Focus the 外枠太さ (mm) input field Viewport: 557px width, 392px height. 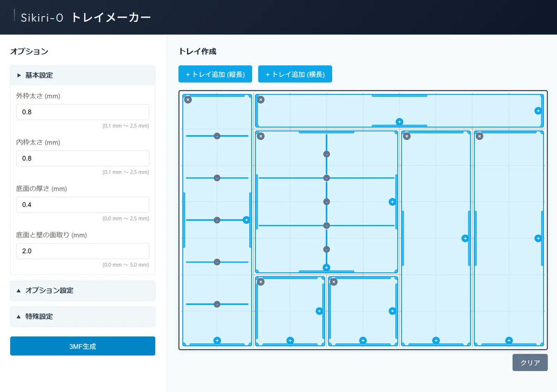pyautogui.click(x=83, y=112)
